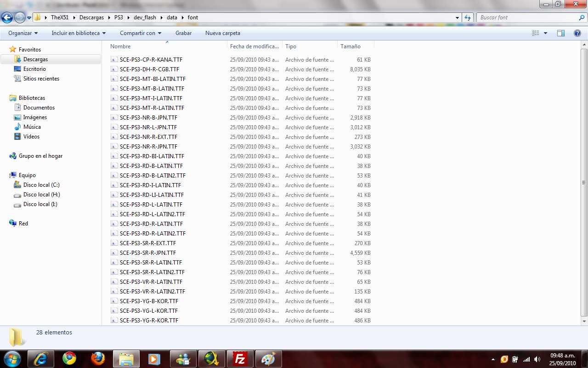Open Windows Explorer taskbar icon
Viewport: 588px width, 368px height.
tap(126, 359)
